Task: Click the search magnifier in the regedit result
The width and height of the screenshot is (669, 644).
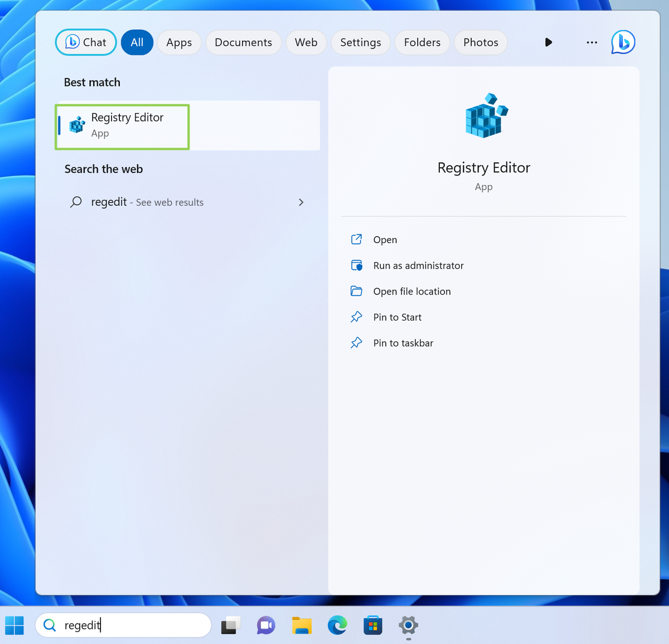Action: [x=76, y=202]
